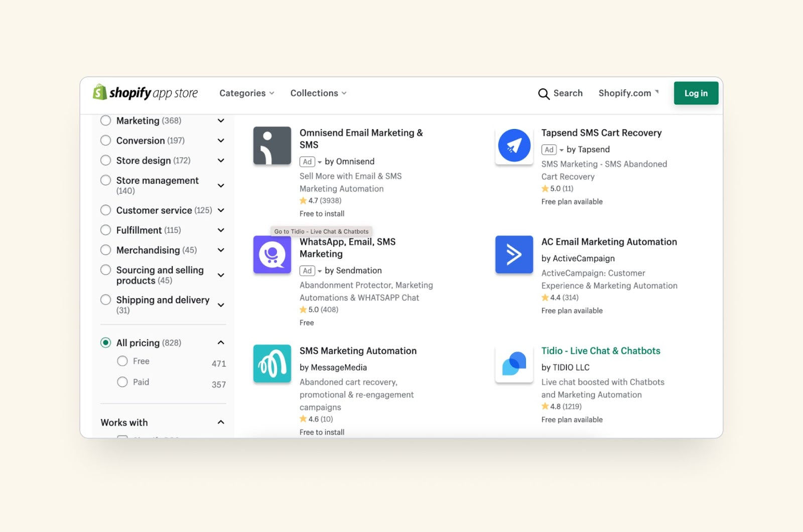This screenshot has height=532, width=803.
Task: Open Tidio - Live Chat & Chatbots listing
Action: click(601, 350)
